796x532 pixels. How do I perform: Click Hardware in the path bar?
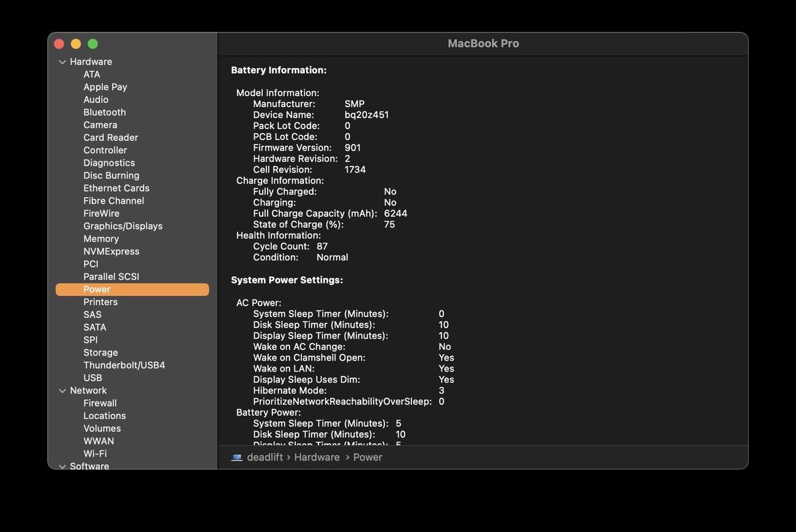tap(317, 457)
